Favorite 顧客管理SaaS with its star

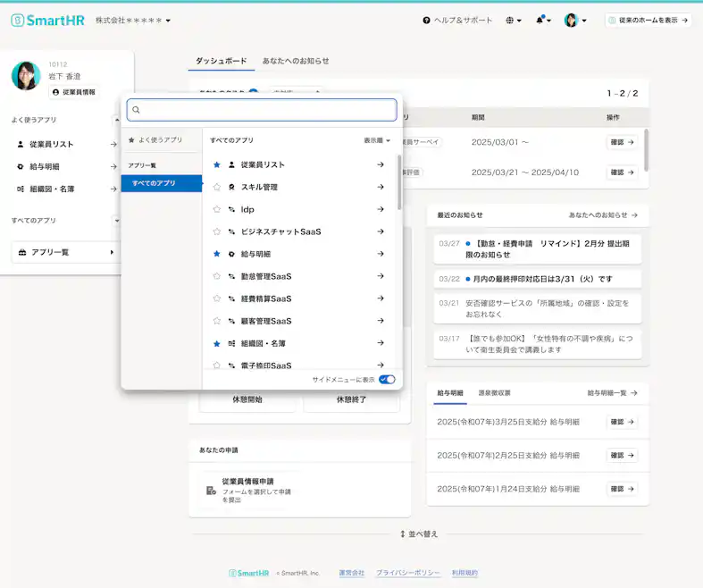point(217,321)
